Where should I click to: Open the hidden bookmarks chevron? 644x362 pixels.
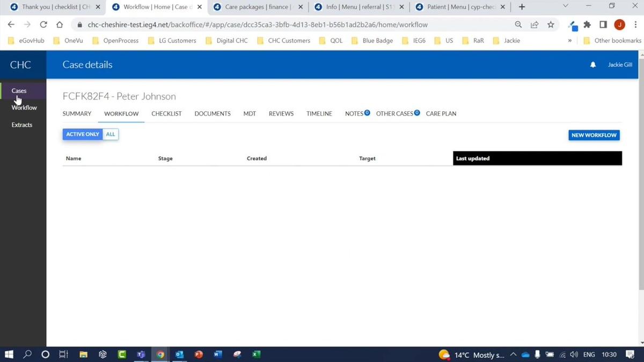tap(569, 40)
